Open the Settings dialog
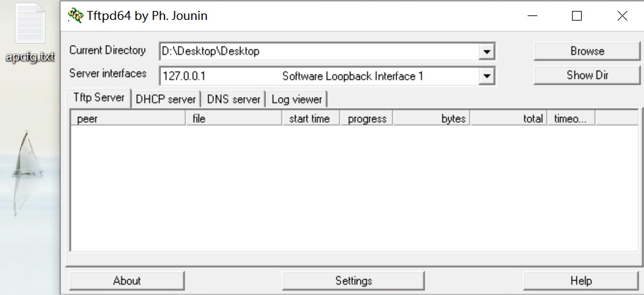Image resolution: width=644 pixels, height=295 pixels. (353, 281)
